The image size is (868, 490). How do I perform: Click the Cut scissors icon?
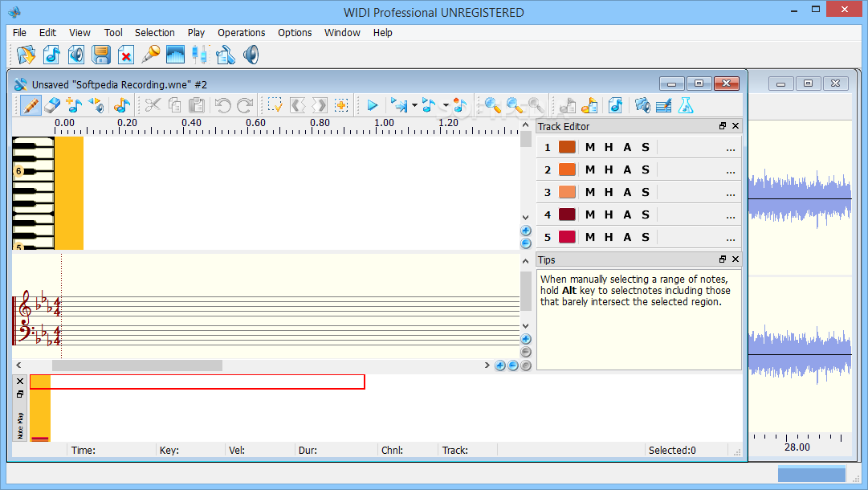tap(153, 105)
